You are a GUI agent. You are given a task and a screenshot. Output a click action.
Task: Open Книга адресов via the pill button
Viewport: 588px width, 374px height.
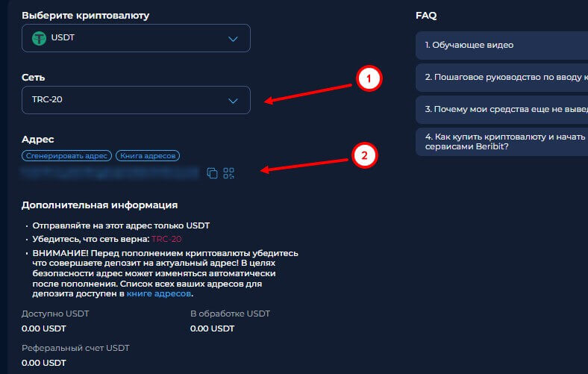click(x=148, y=156)
